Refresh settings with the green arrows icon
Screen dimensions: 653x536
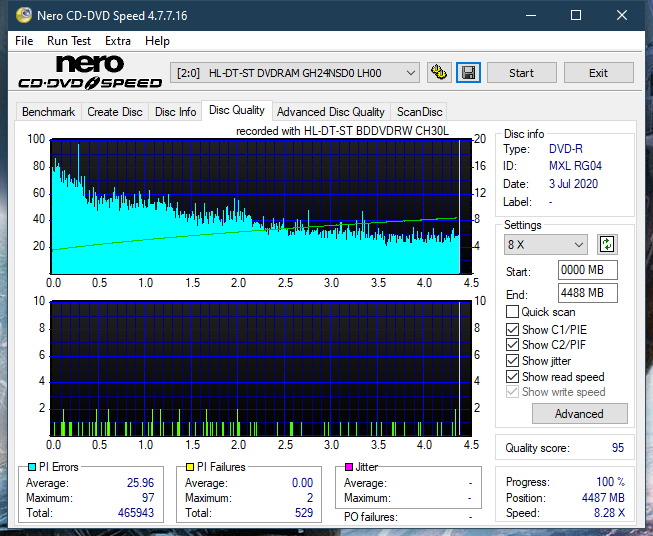(607, 244)
